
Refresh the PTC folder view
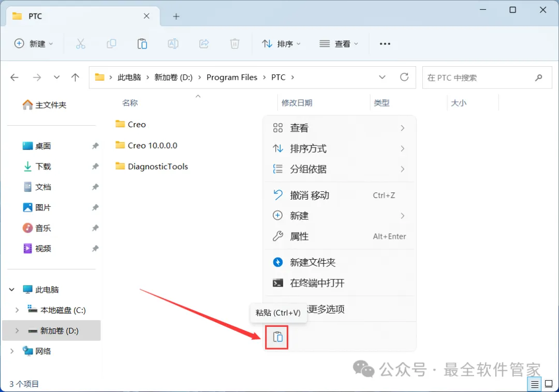(x=404, y=77)
